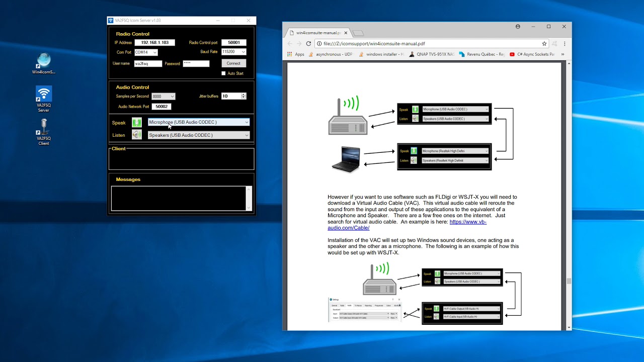Screen dimensions: 644x362
Task: Show more bookmarks with the overflow chevron
Action: pos(562,54)
